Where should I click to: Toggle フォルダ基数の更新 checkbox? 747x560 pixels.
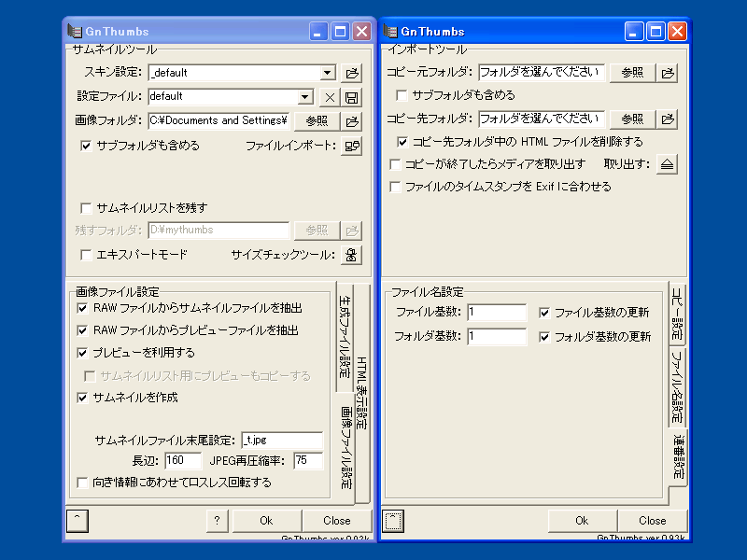(x=544, y=337)
